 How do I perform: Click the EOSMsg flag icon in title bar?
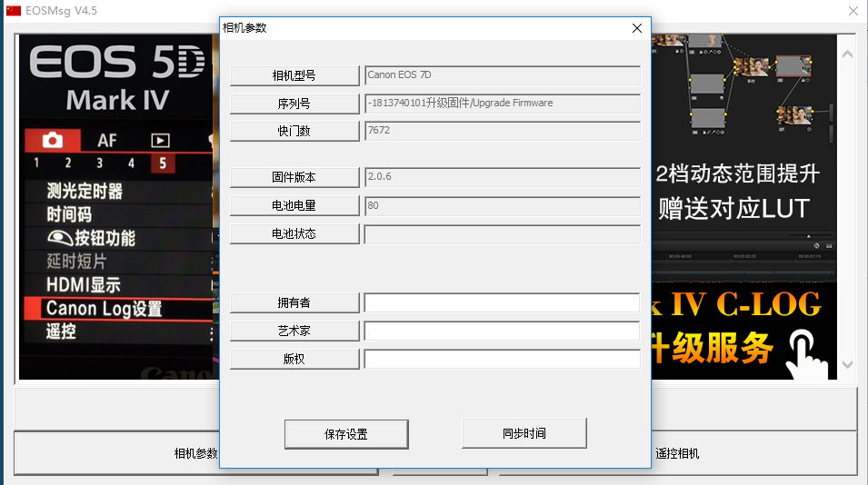(x=14, y=11)
